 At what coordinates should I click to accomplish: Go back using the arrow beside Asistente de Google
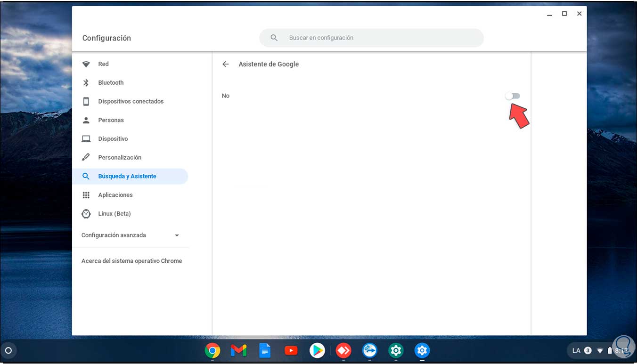point(226,64)
